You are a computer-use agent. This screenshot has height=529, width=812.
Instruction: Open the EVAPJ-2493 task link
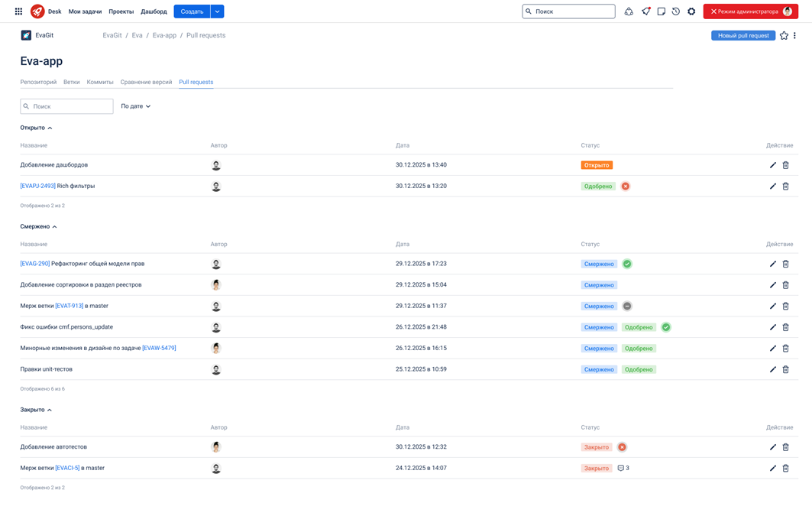point(37,186)
